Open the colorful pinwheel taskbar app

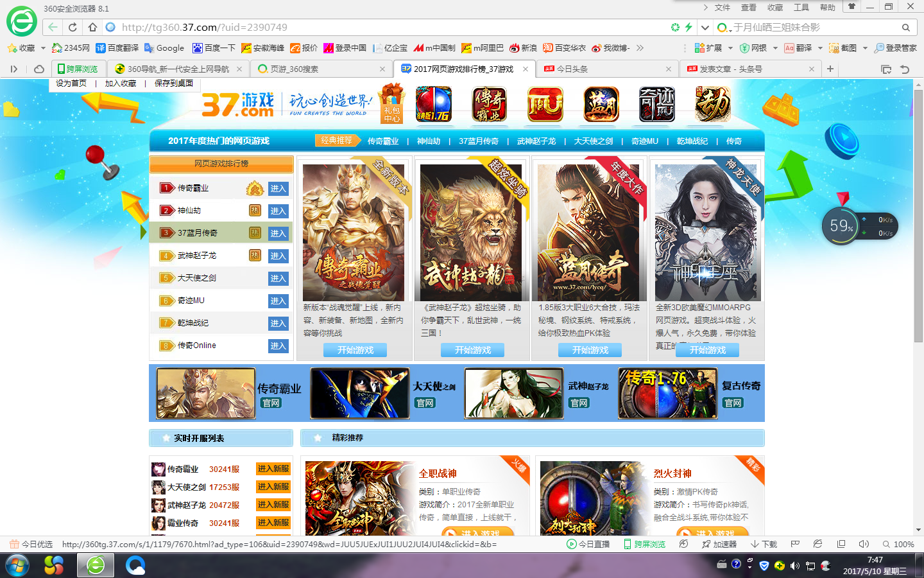pyautogui.click(x=54, y=566)
